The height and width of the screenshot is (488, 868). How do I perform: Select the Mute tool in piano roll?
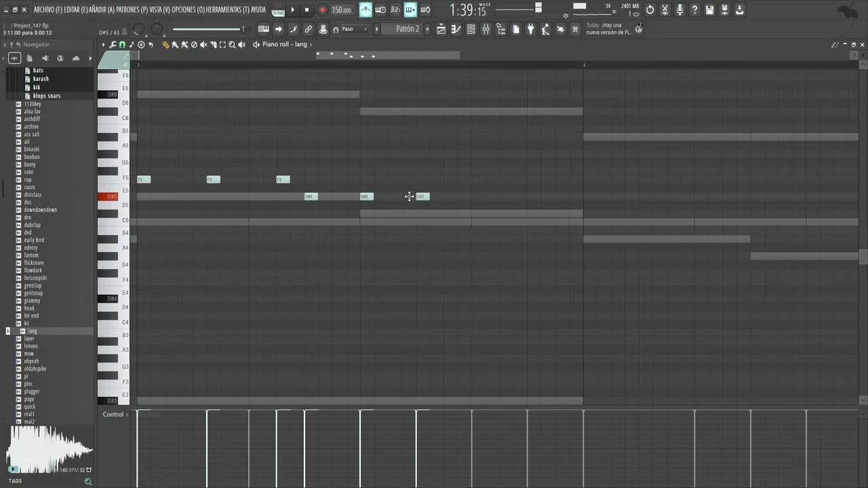point(203,45)
